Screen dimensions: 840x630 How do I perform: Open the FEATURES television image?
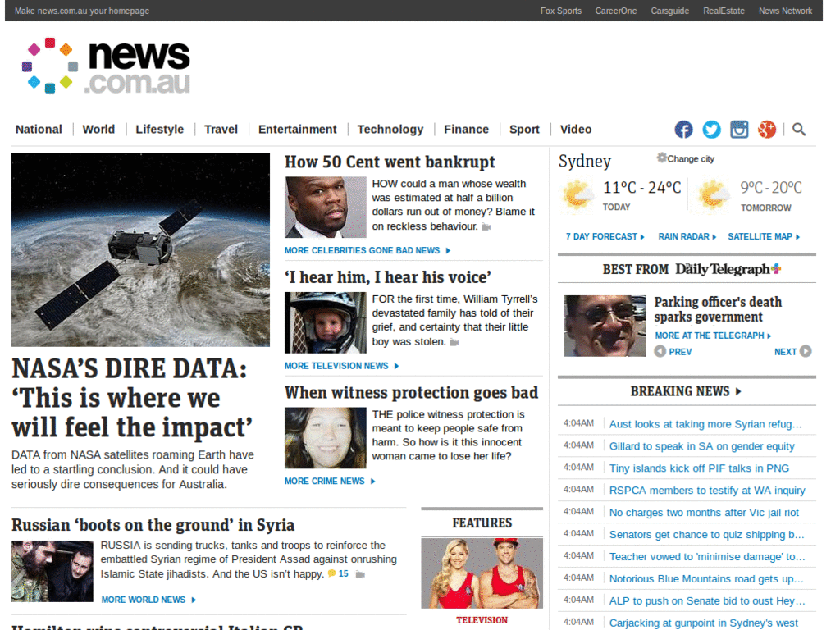click(482, 573)
